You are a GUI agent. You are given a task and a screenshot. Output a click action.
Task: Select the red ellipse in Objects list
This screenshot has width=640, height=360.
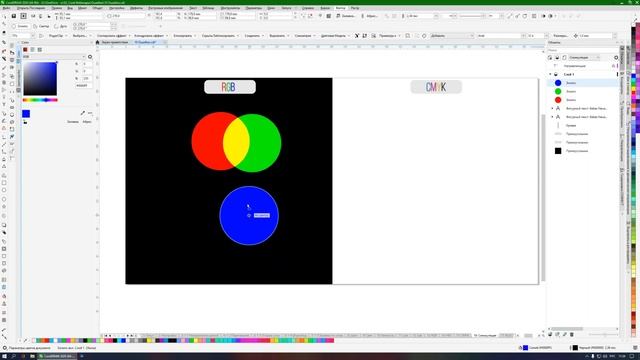[x=583, y=100]
